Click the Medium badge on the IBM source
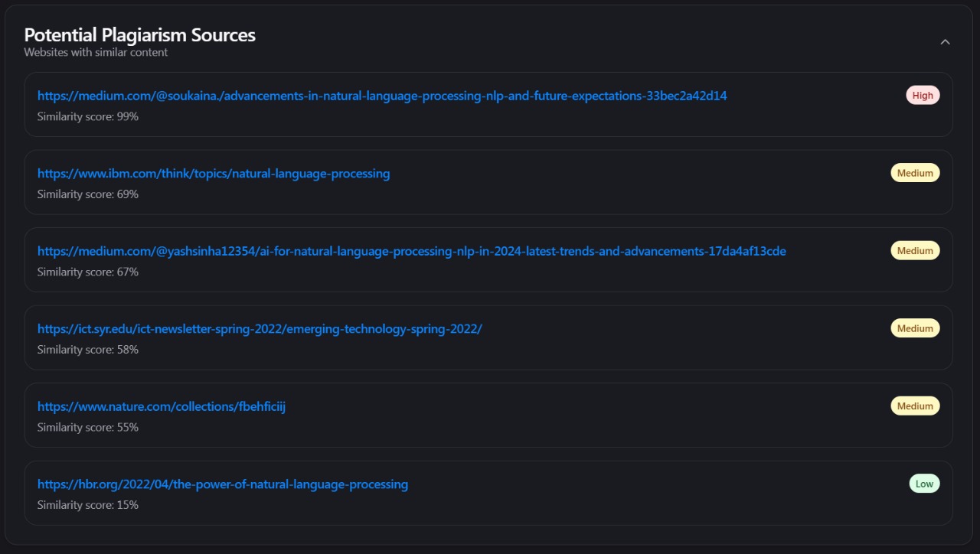Viewport: 980px width, 554px height. click(x=915, y=173)
